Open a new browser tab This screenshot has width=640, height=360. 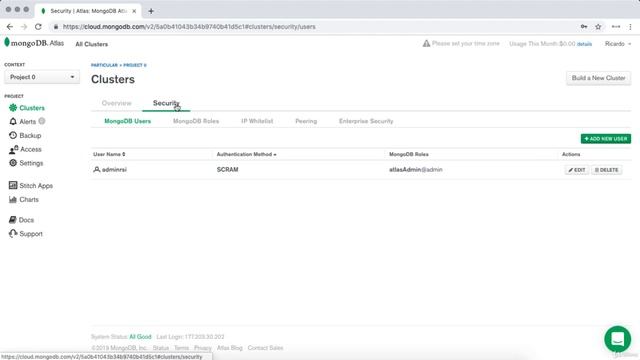pyautogui.click(x=151, y=11)
